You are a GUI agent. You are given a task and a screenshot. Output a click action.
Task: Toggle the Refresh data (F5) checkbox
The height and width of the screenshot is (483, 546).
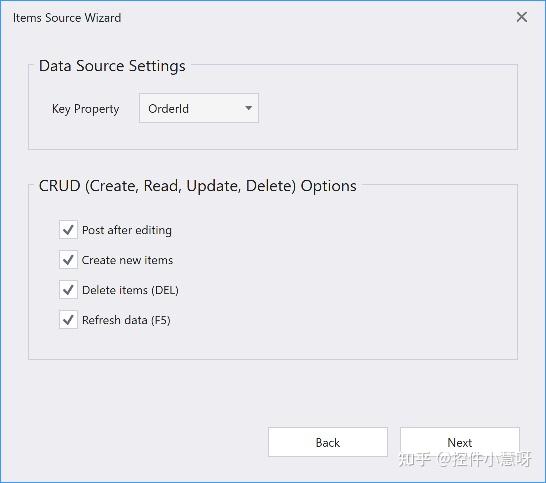(68, 320)
